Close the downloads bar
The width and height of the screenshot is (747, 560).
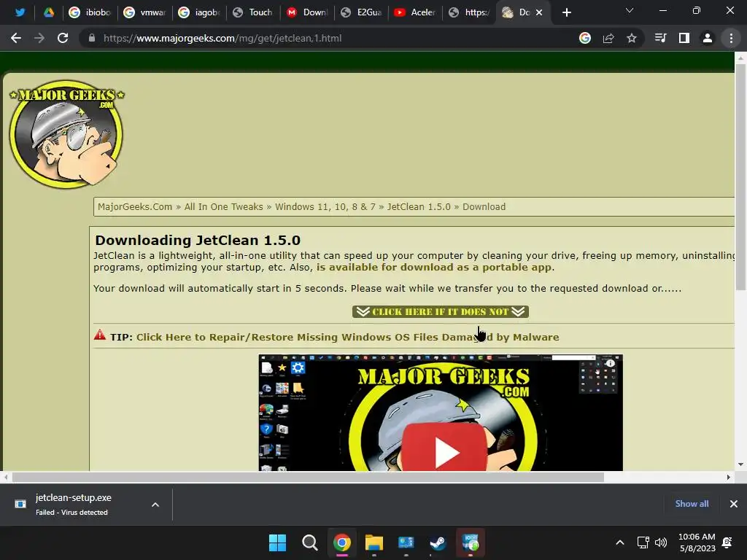[734, 504]
